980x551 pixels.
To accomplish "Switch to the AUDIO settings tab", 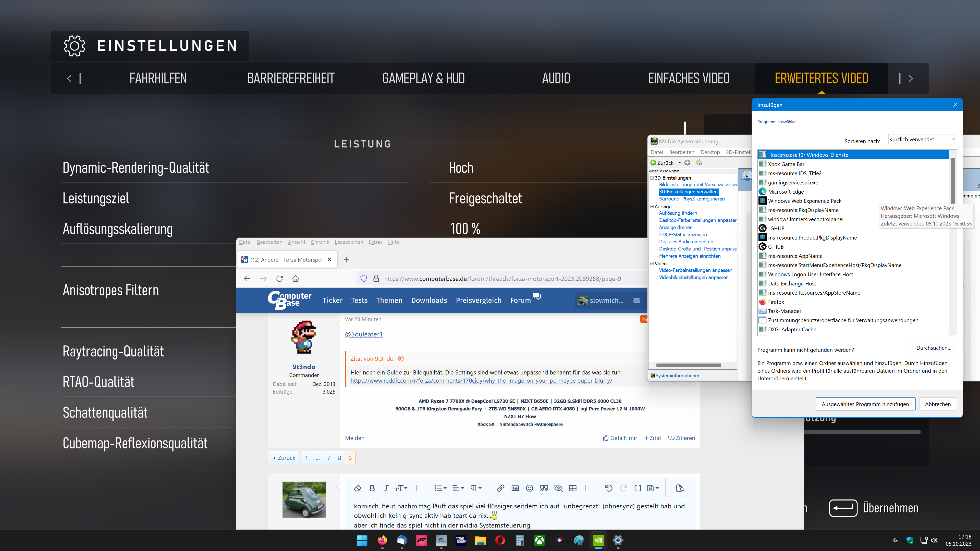I will 556,78.
